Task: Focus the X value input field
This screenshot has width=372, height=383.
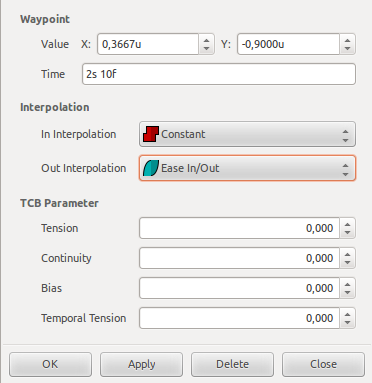Action: (148, 44)
